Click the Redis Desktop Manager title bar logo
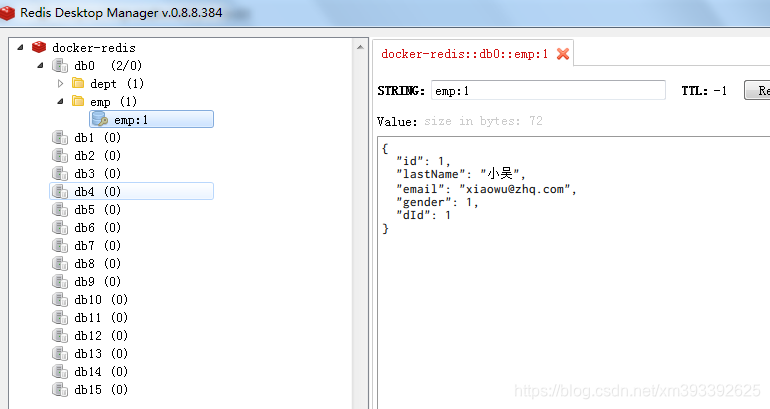The image size is (770, 409). point(7,13)
